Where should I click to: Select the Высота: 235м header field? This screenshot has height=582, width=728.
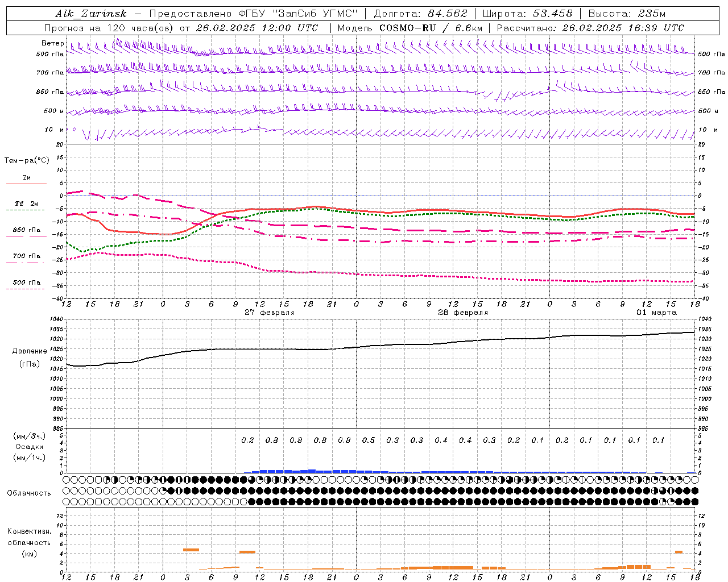pyautogui.click(x=627, y=14)
